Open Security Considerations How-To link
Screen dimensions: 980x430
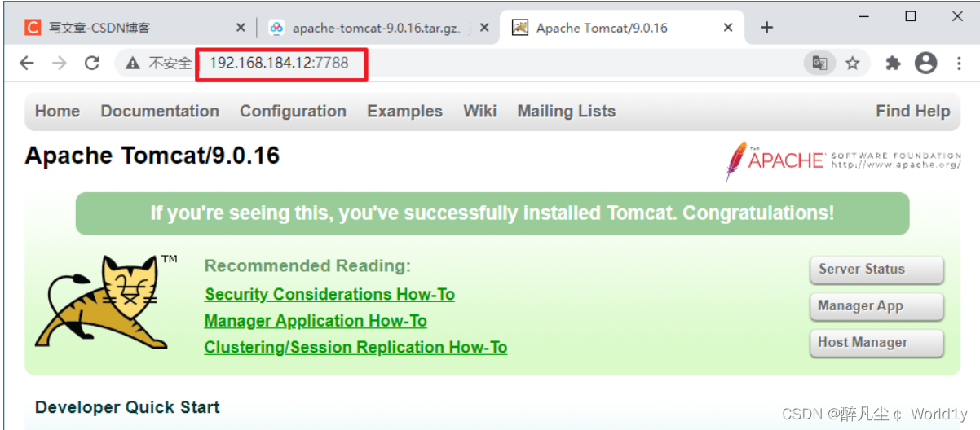click(x=329, y=294)
